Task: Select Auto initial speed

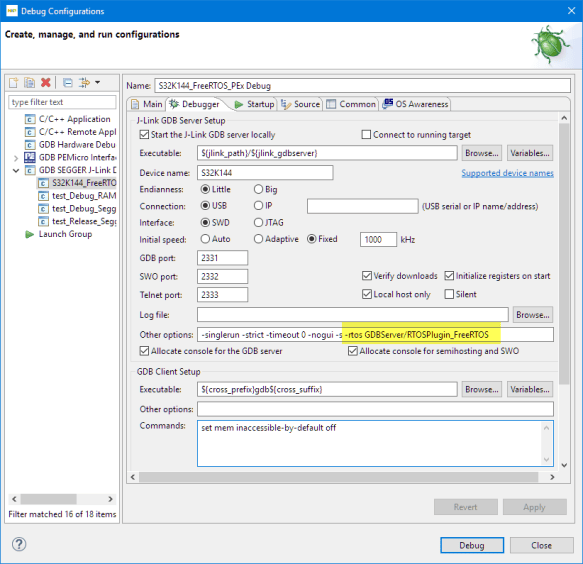Action: 205,239
